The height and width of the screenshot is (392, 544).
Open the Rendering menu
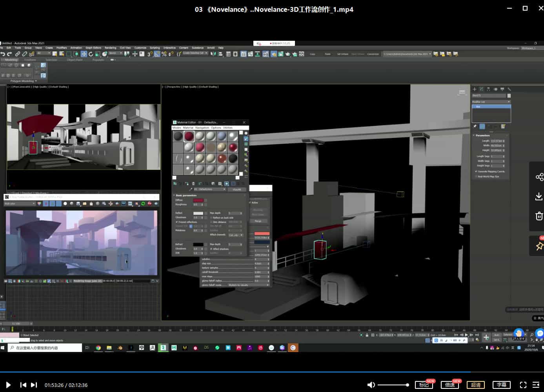click(110, 48)
